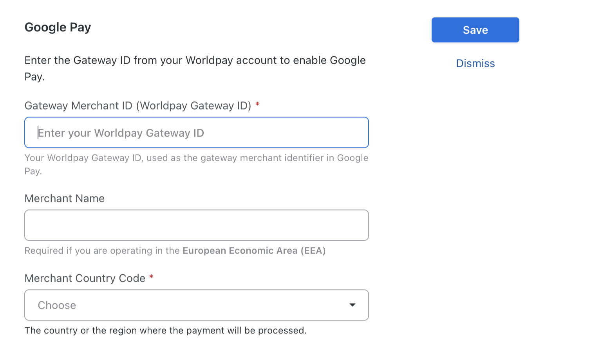Click the payment region description text
Viewport: 611px width, 364px height.
[x=165, y=330]
